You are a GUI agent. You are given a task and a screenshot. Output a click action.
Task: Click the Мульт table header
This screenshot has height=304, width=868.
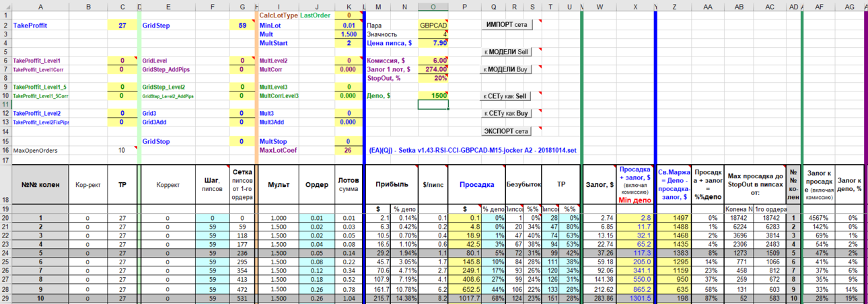click(279, 184)
